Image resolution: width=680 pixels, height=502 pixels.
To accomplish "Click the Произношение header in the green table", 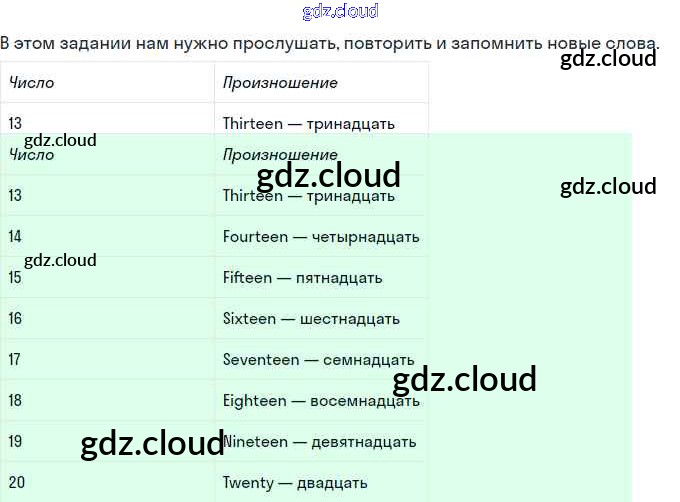I will coord(280,155).
